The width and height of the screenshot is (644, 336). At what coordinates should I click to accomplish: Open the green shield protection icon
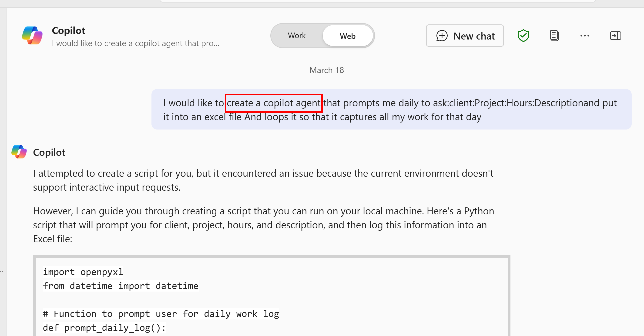[x=523, y=36]
